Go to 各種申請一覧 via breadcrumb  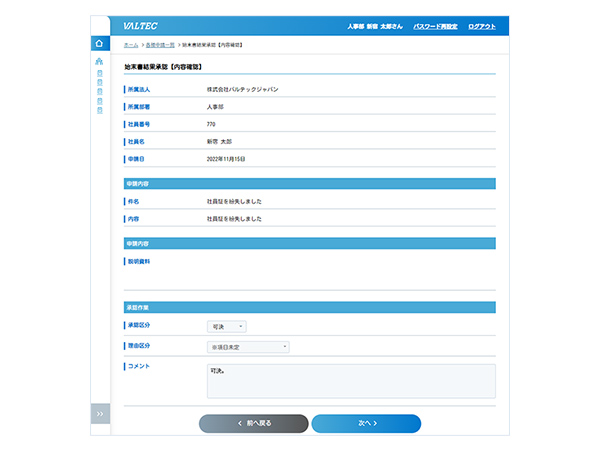(160, 46)
